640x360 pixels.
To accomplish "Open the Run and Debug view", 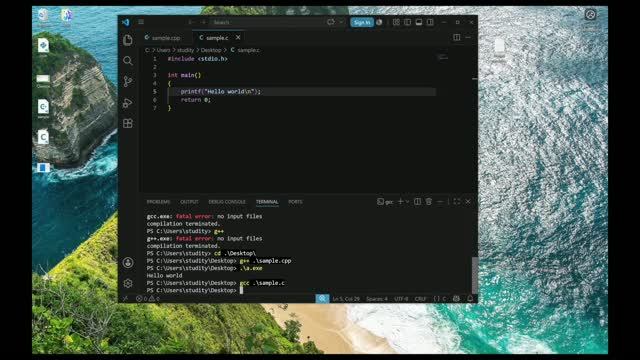I will coord(128,103).
